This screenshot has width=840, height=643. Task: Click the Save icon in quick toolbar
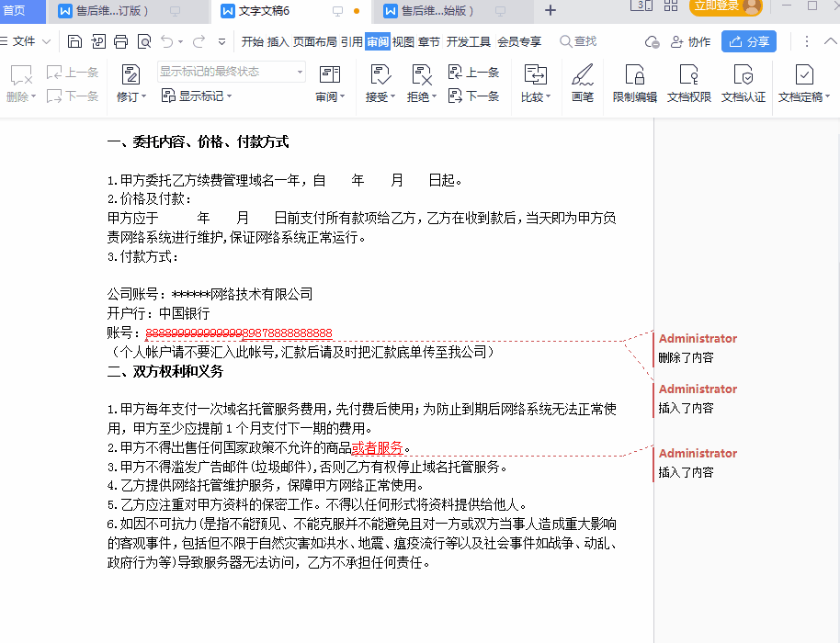[75, 41]
